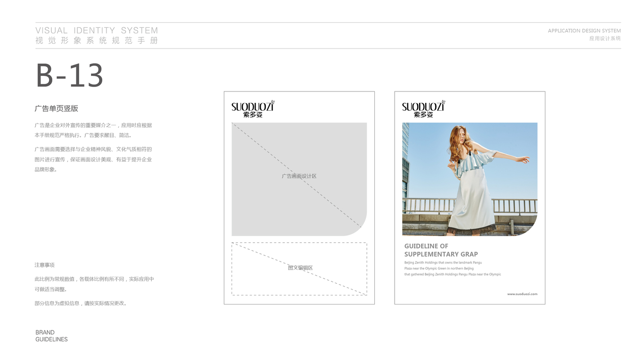Image resolution: width=644 pixels, height=362 pixels.
Task: Click the Chinese title 视觉形象系统规范手册
Action: [x=97, y=41]
